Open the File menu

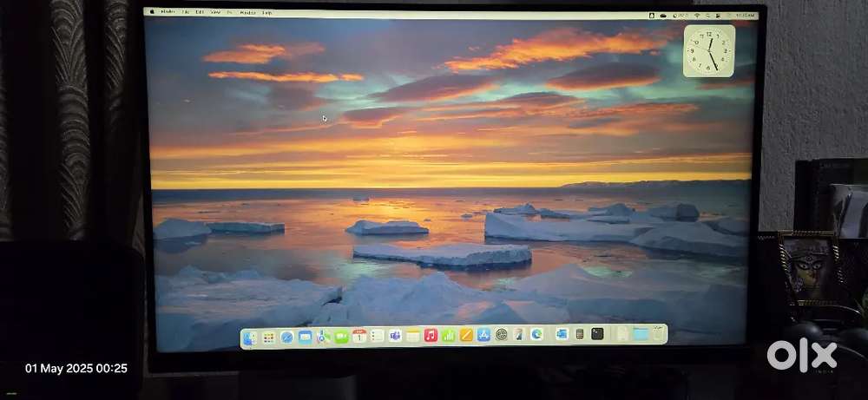point(185,12)
